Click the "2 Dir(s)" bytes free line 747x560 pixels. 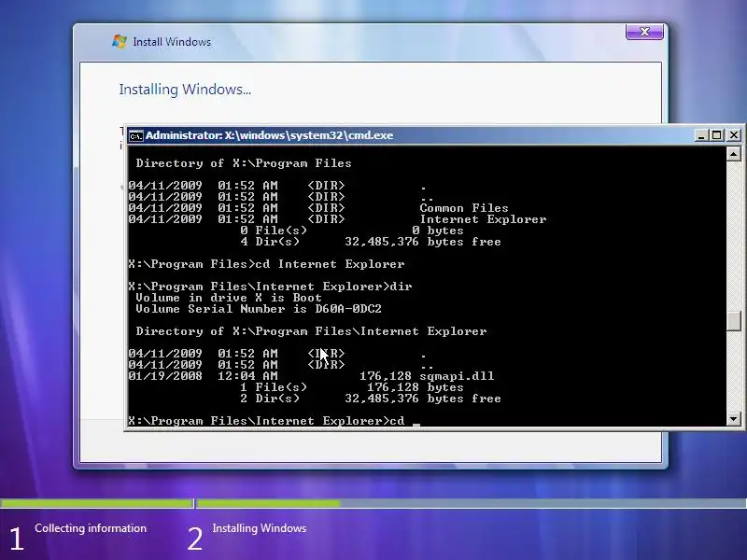370,399
